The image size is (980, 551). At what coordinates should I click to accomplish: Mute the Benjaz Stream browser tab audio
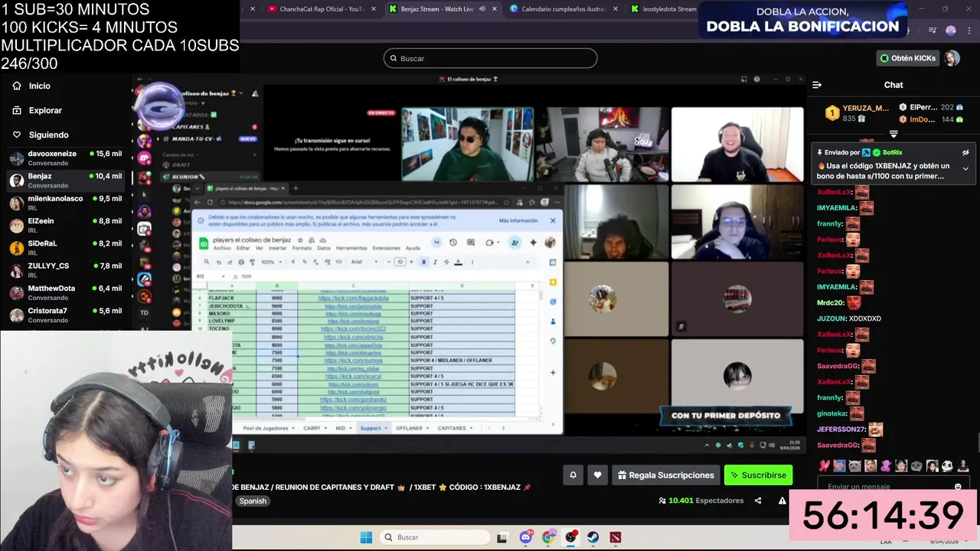tap(482, 9)
